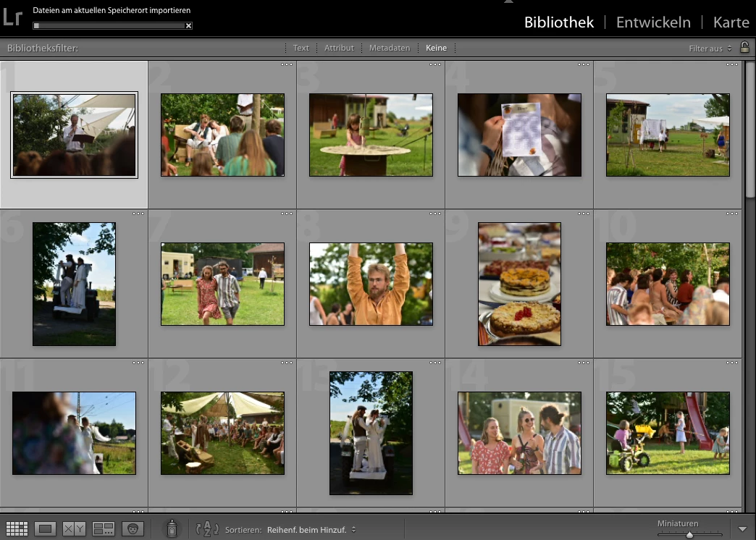The width and height of the screenshot is (756, 540).
Task: Click the Sortieren label
Action: [243, 529]
